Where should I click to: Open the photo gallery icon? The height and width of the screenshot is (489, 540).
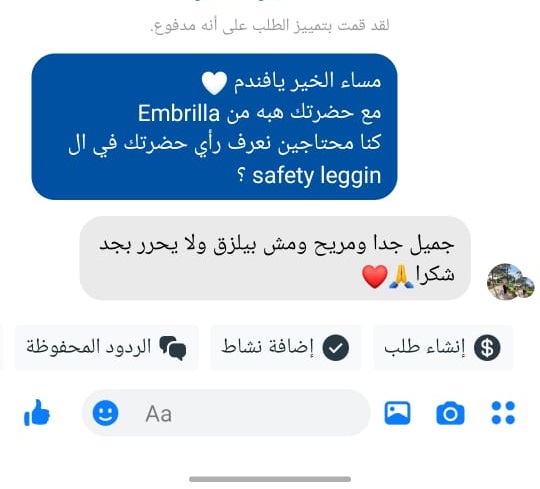[397, 413]
